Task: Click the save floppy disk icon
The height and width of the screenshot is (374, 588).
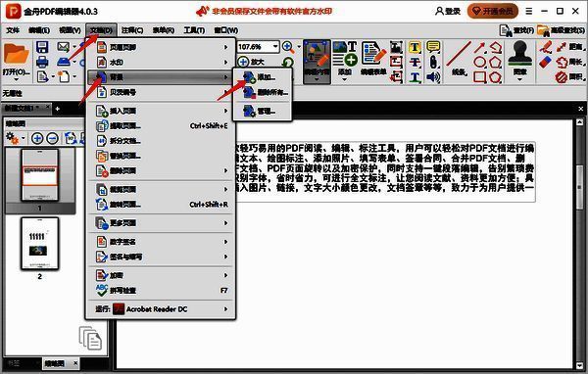Action: (x=42, y=47)
